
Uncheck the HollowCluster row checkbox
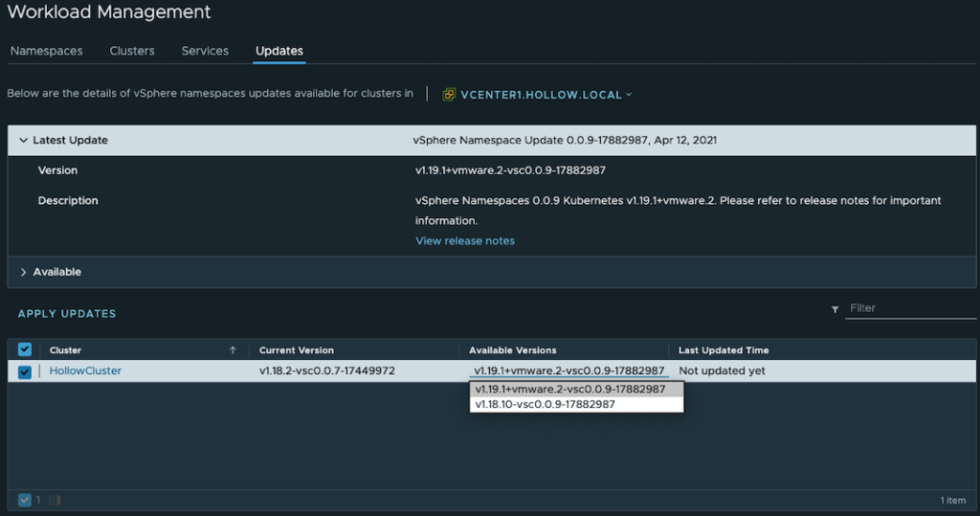pyautogui.click(x=25, y=371)
